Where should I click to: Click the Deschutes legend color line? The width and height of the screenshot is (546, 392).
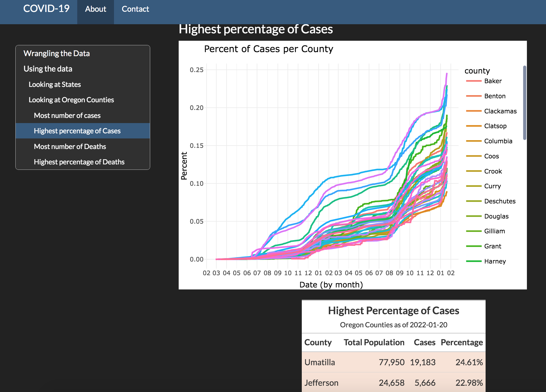(x=474, y=201)
